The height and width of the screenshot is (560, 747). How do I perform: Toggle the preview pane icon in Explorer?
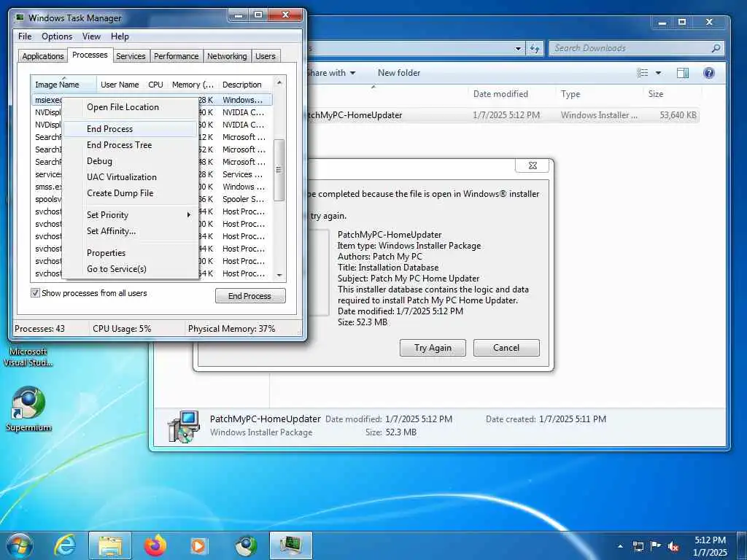point(683,73)
